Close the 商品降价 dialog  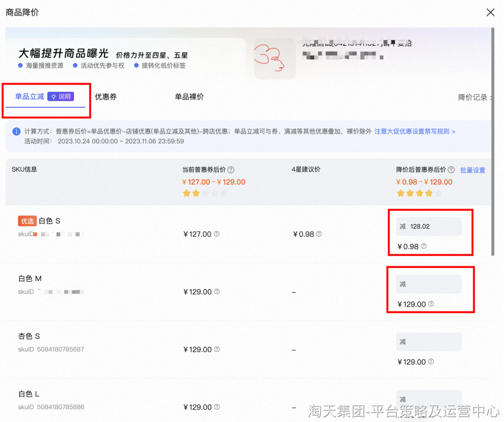490,12
